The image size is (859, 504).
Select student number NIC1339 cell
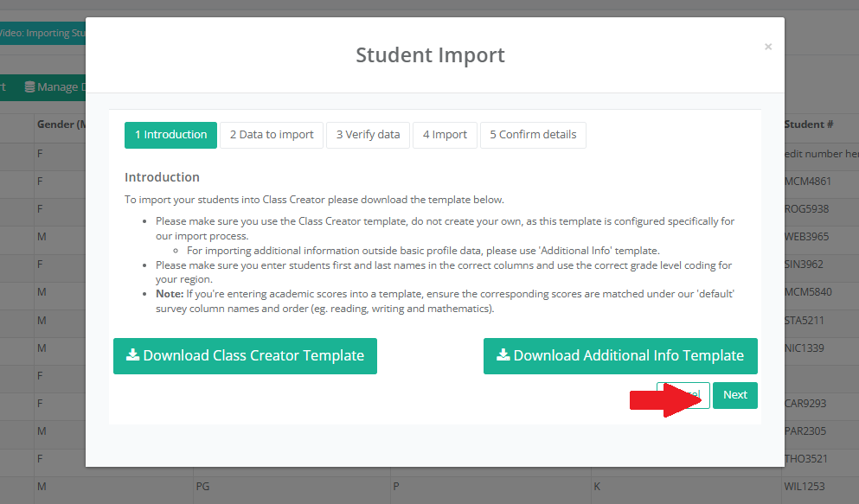click(x=805, y=348)
